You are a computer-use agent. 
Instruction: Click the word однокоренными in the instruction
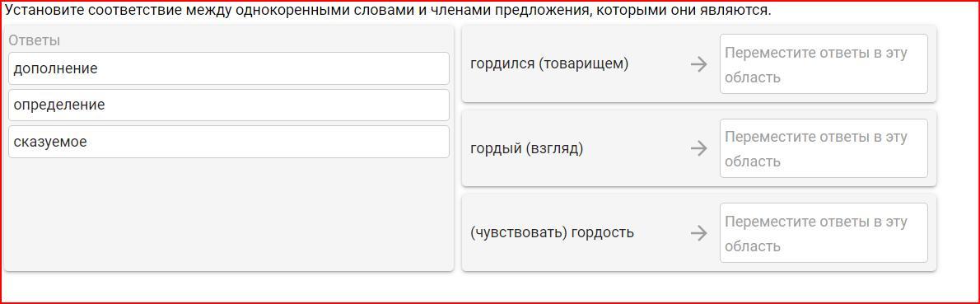pos(287,11)
